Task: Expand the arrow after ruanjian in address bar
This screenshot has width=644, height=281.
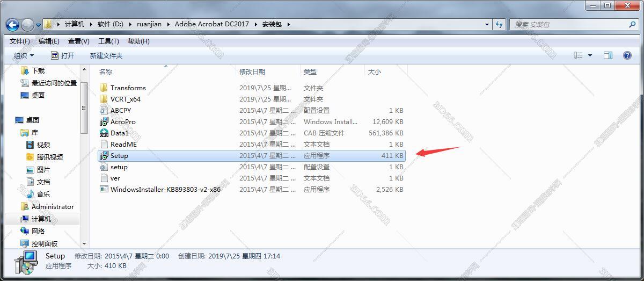Action: pos(168,24)
